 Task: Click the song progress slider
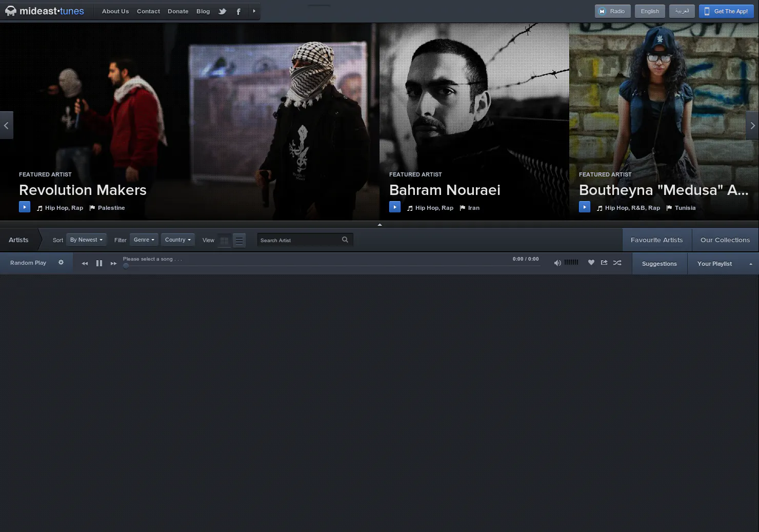coord(331,266)
